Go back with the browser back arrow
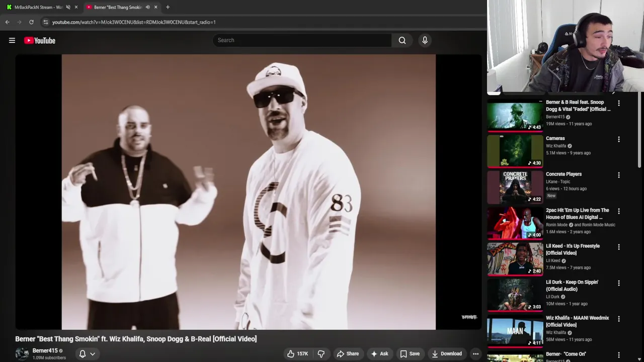Viewport: 644px width, 362px height. (x=7, y=22)
